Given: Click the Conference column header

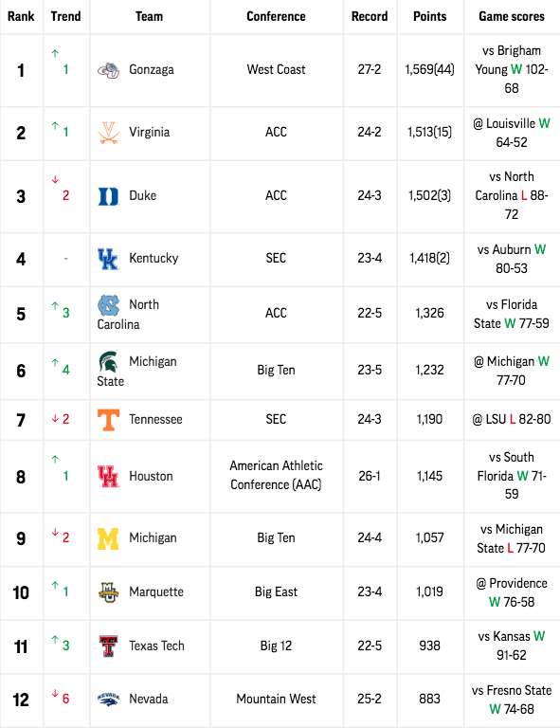Looking at the screenshot, I should pos(276,16).
